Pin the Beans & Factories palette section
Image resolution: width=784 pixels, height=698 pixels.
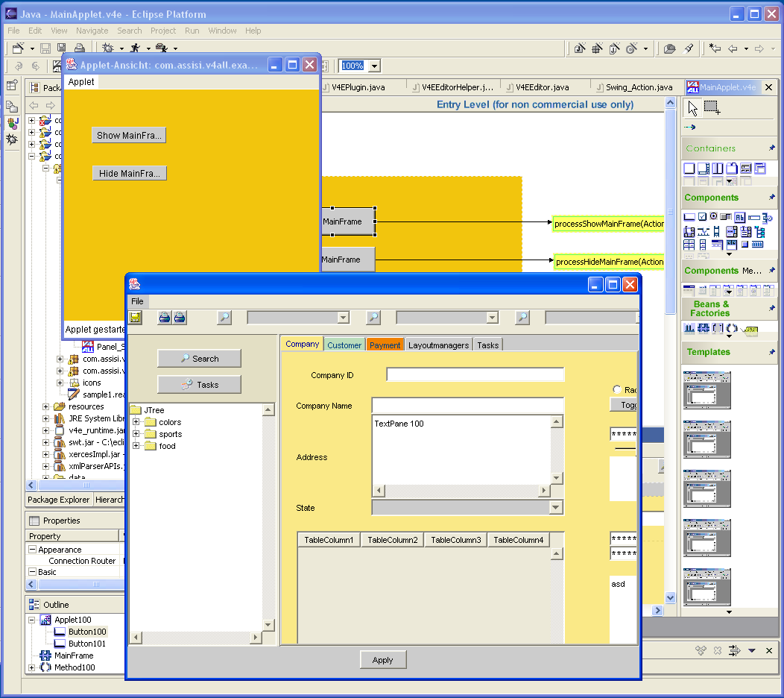click(x=771, y=308)
